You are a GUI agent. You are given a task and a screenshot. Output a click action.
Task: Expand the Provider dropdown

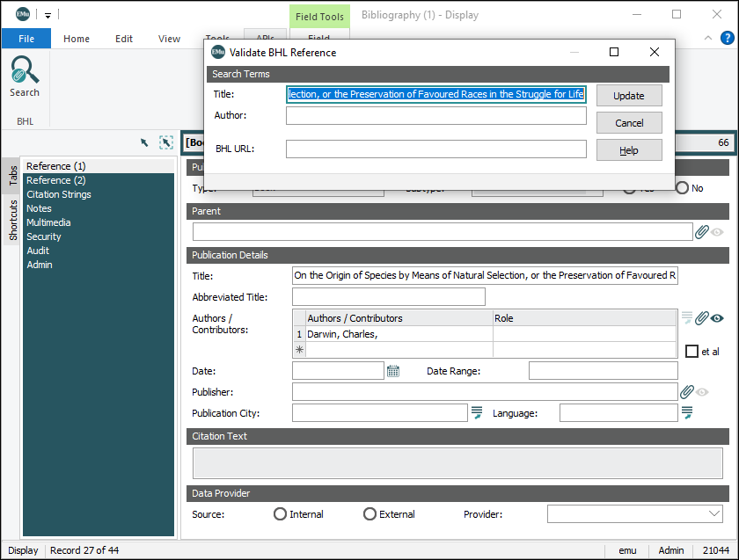click(x=713, y=513)
